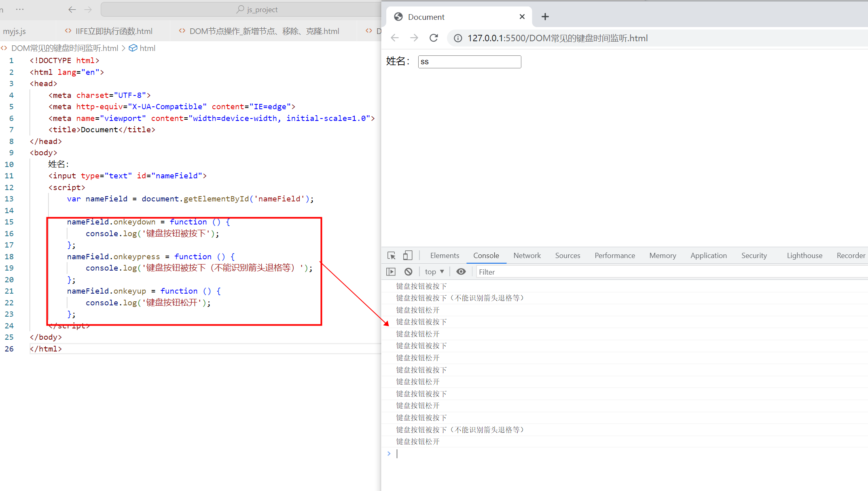The height and width of the screenshot is (491, 868).
Task: Switch to the Elements tab
Action: (x=445, y=256)
